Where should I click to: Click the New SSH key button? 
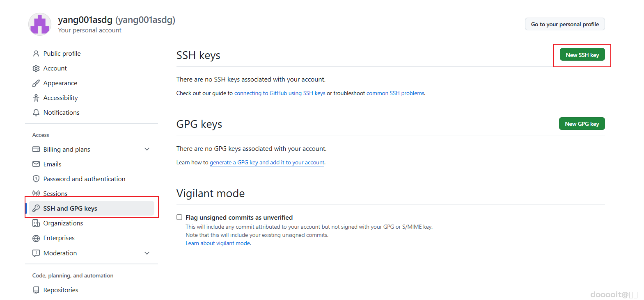coord(582,55)
